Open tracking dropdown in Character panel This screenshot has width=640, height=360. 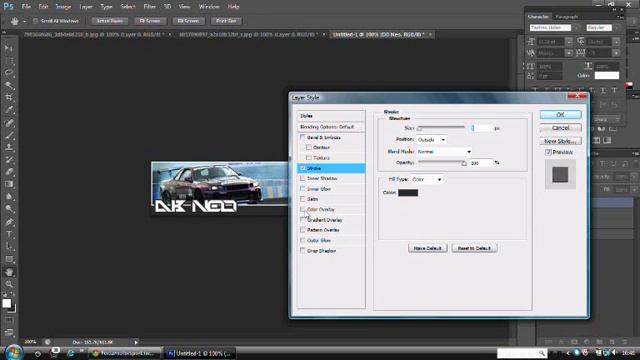click(x=616, y=53)
